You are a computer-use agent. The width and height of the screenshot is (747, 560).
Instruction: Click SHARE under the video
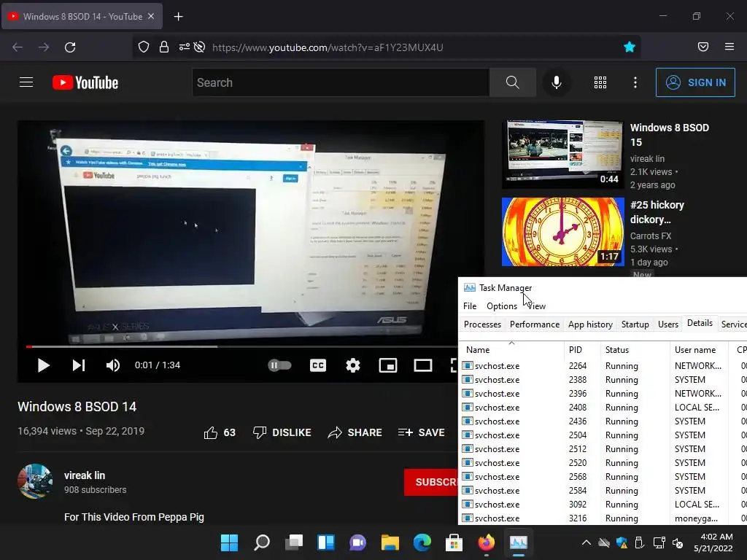(x=355, y=432)
